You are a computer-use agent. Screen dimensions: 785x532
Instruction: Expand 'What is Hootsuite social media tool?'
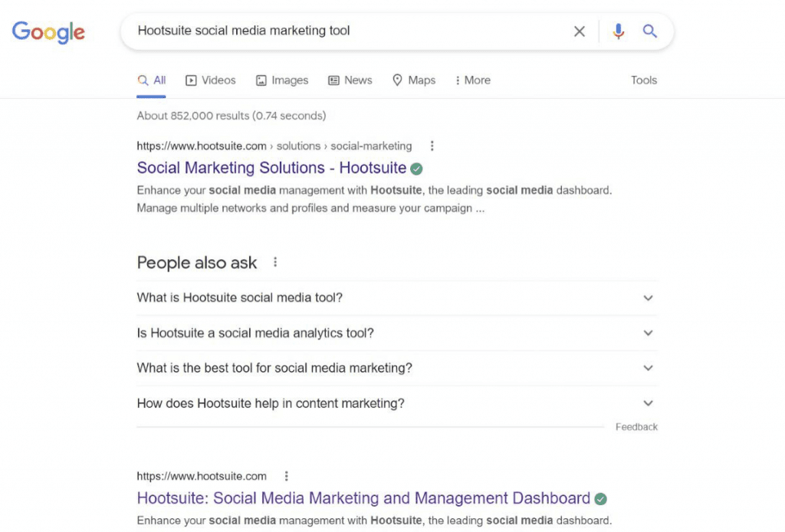pyautogui.click(x=396, y=297)
